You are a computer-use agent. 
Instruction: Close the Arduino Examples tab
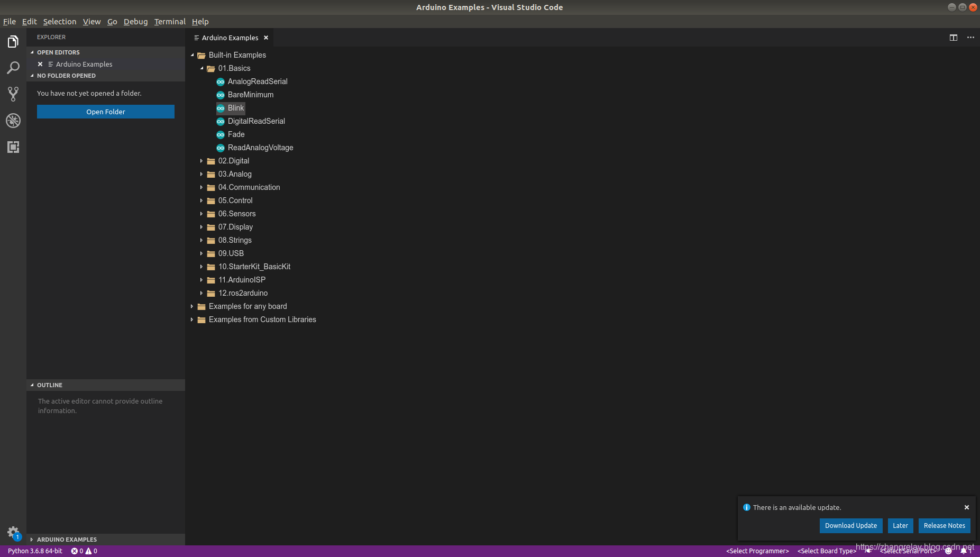(x=266, y=38)
